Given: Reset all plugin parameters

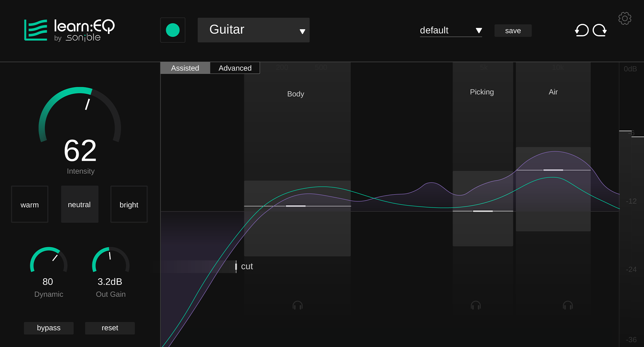Looking at the screenshot, I should point(110,328).
